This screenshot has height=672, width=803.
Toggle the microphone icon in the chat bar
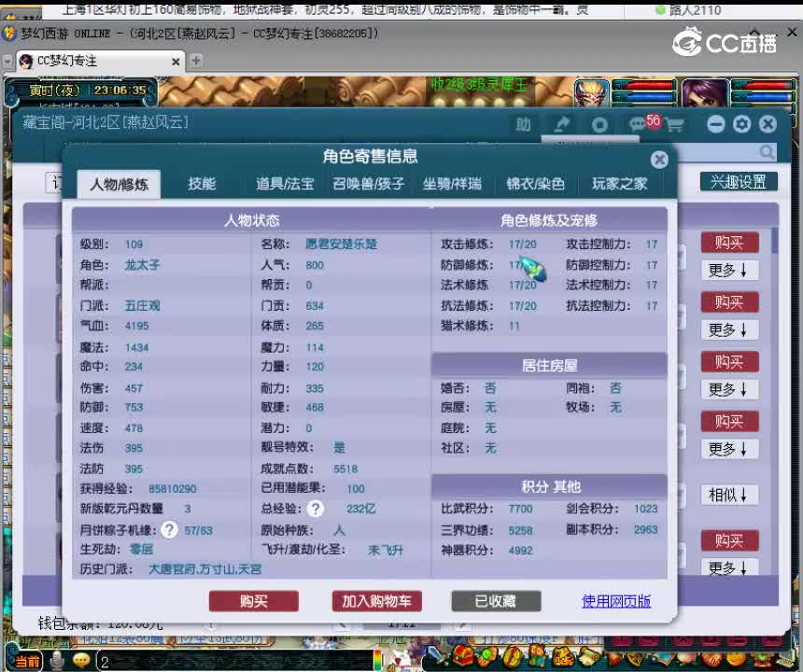pos(56,660)
